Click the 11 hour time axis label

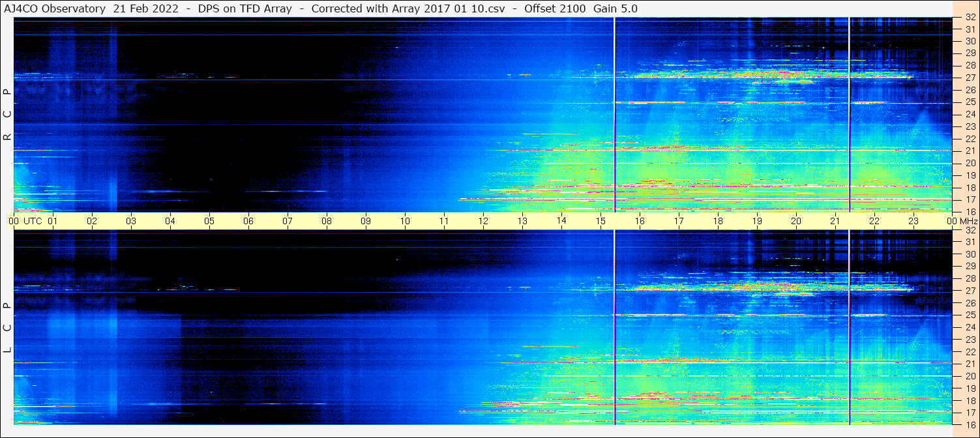(x=444, y=221)
